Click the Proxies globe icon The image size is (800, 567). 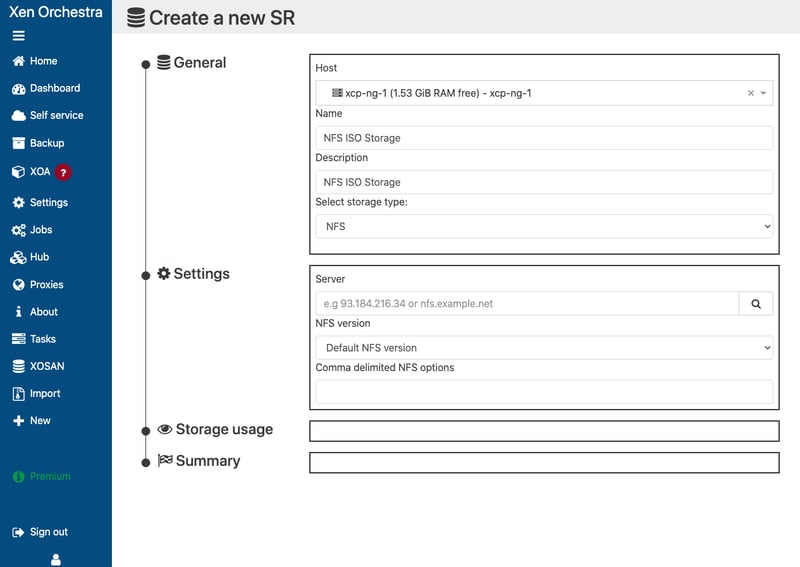(x=18, y=284)
